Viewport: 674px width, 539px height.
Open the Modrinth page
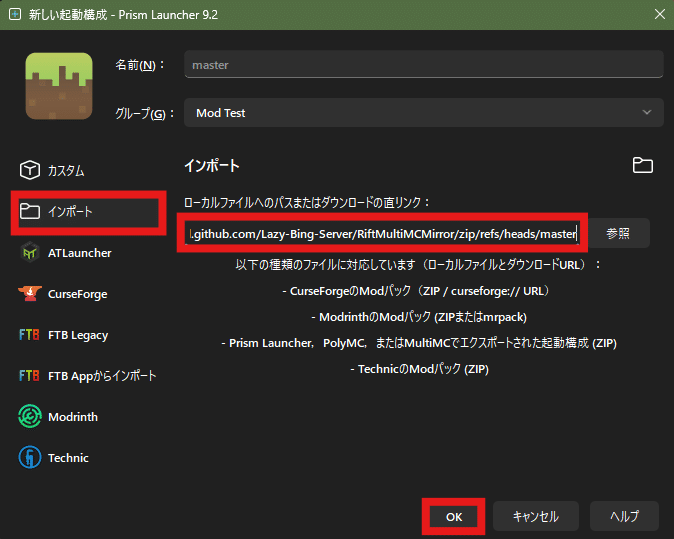89,416
